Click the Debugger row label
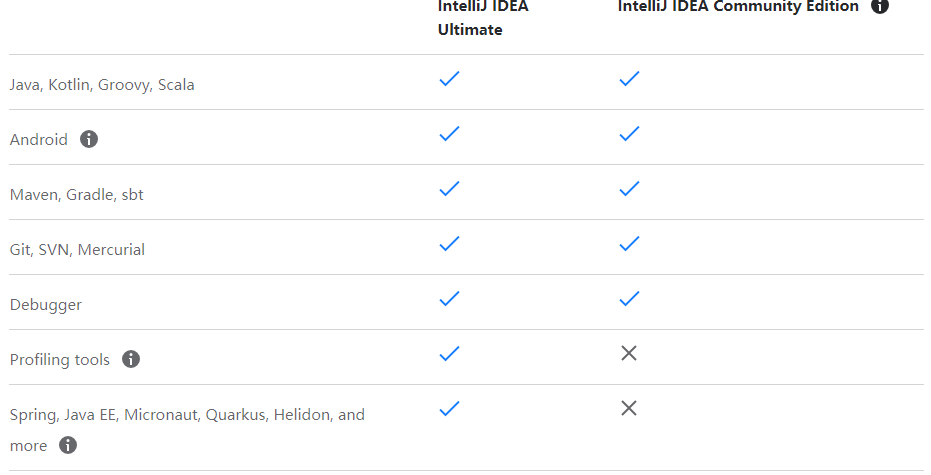Viewport: 931px width, 475px height. [x=46, y=305]
